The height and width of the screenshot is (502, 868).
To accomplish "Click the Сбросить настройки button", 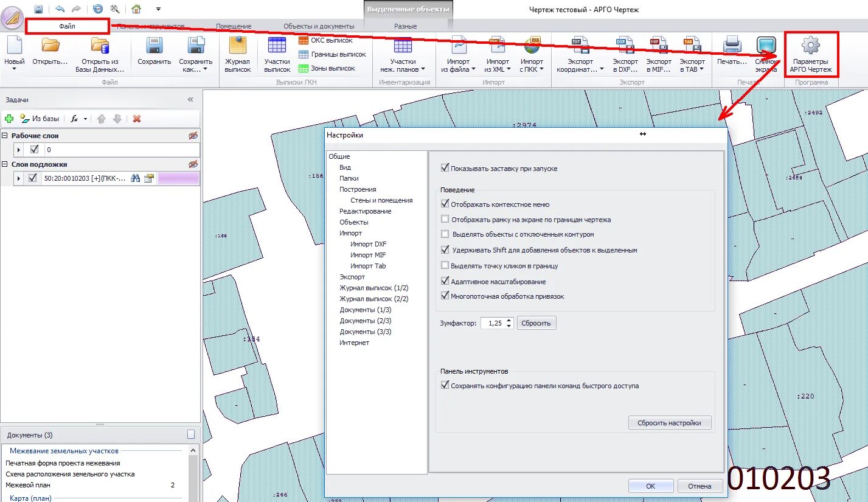I will (669, 423).
